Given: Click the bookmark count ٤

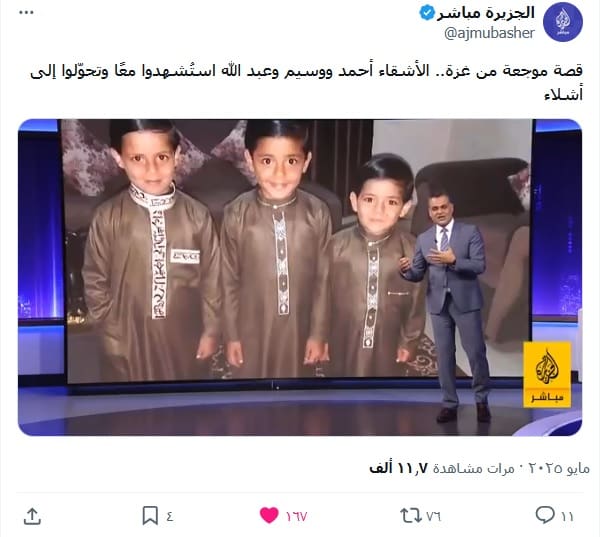Looking at the screenshot, I should tap(170, 517).
